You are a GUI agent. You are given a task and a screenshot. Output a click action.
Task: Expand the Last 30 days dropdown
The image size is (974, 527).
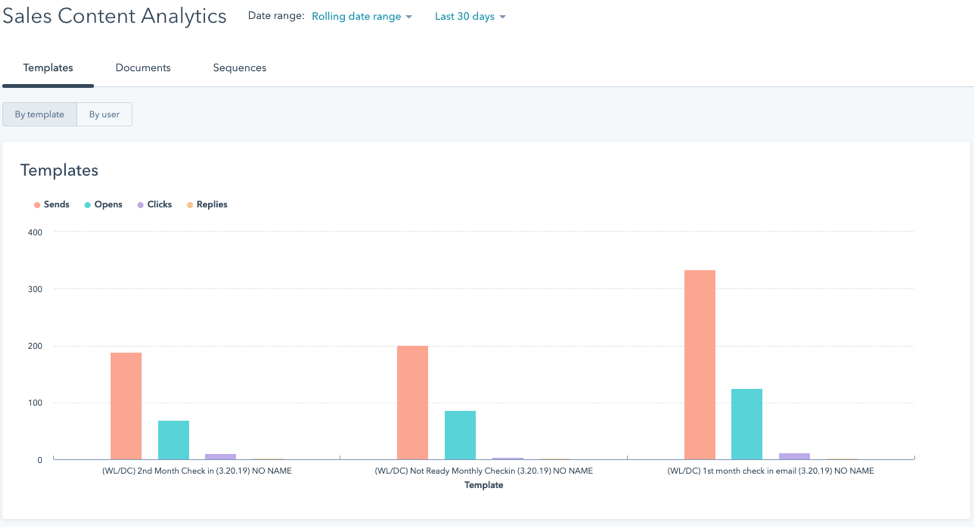point(470,17)
